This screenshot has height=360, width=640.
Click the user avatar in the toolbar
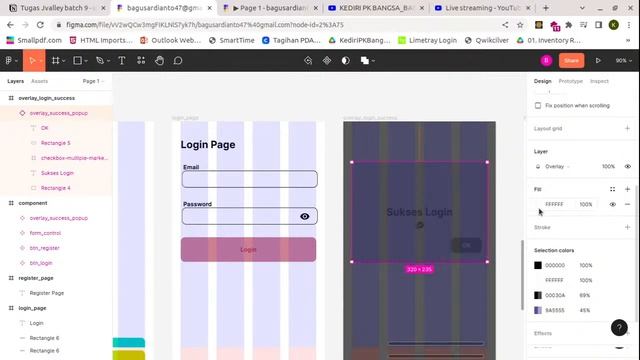(546, 60)
